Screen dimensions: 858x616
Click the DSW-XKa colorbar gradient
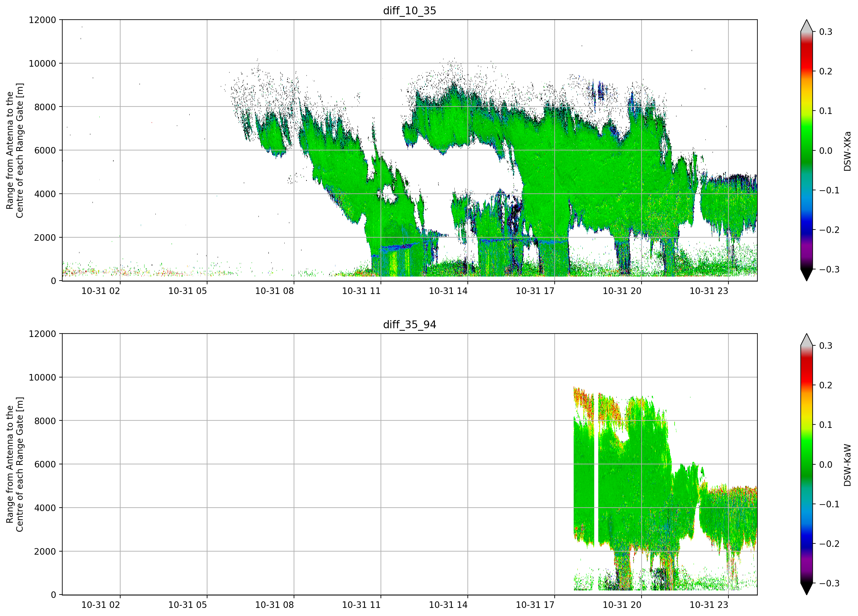[x=807, y=150]
